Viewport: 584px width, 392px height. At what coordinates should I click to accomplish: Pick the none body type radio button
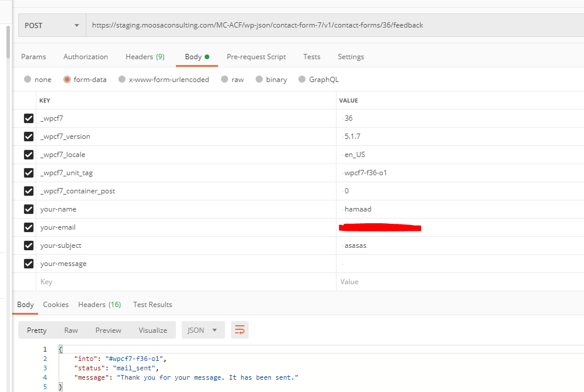point(28,80)
